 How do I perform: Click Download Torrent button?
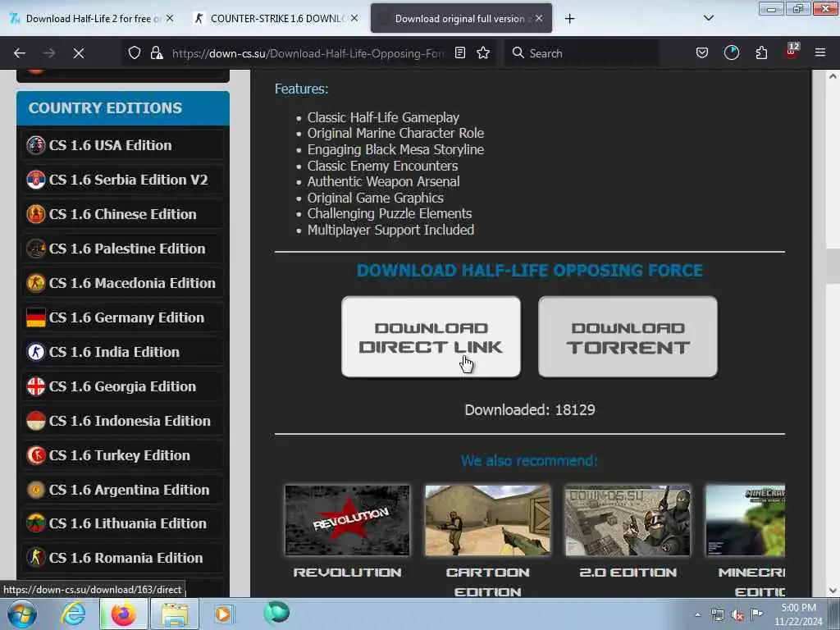[628, 337]
